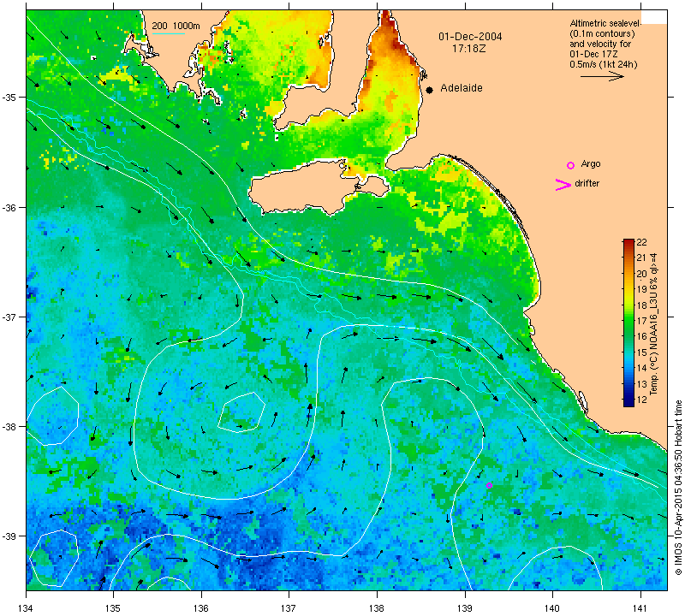Click the '14' value on temperature scale
Screen dimensions: 685x616
[x=641, y=368]
